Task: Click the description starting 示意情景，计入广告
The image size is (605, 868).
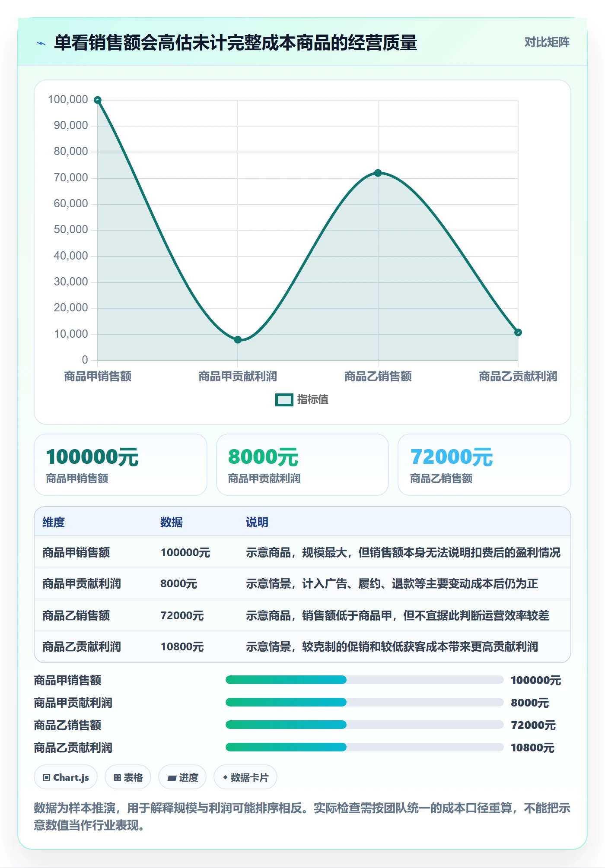Action: 392,584
